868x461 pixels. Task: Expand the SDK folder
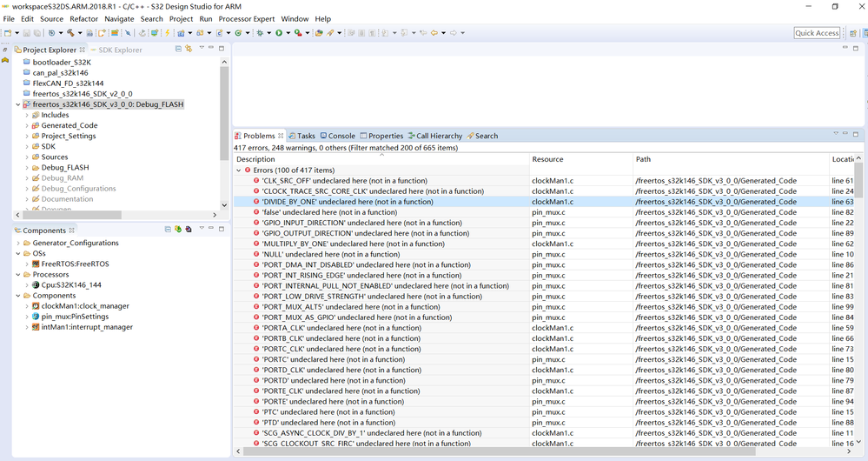point(27,147)
